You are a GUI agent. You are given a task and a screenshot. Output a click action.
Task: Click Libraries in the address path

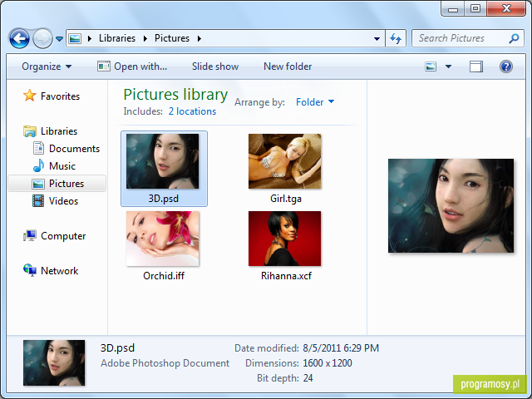[117, 38]
